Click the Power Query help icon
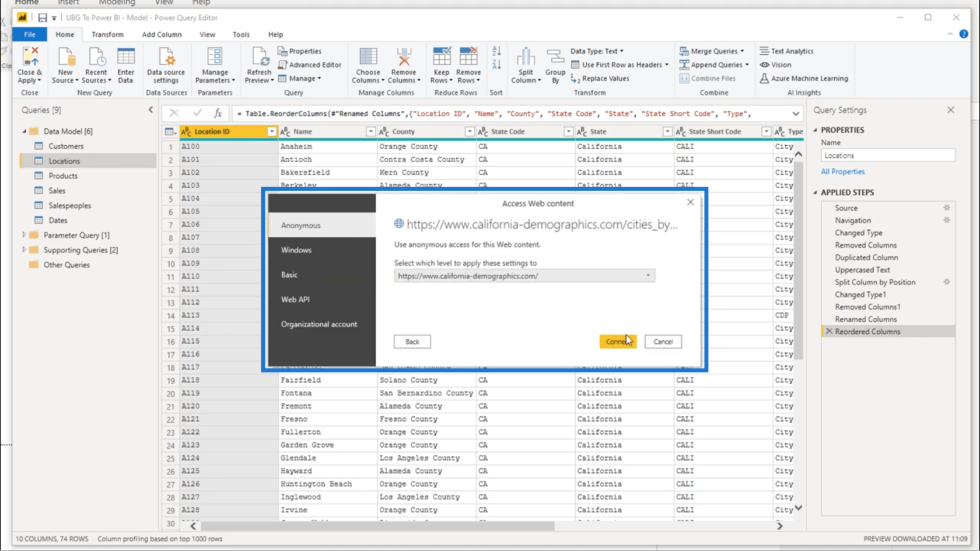The height and width of the screenshot is (551, 980). 964,34
